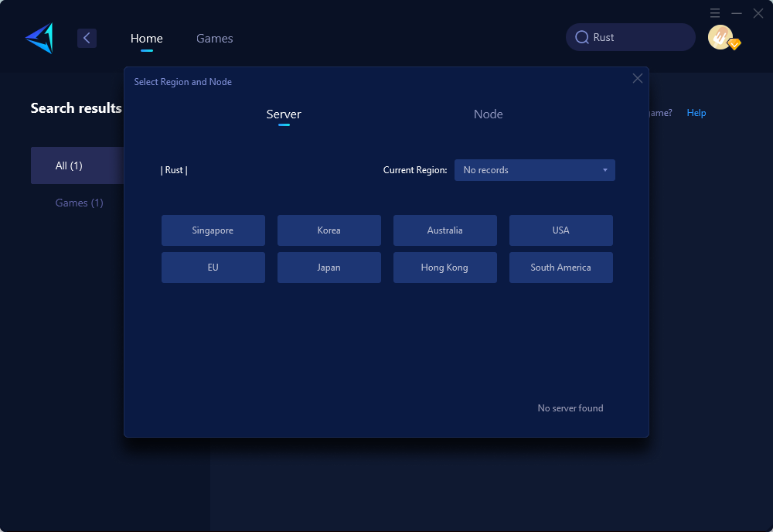Choose the South America server
Screen dimensions: 773x532
click(x=561, y=268)
